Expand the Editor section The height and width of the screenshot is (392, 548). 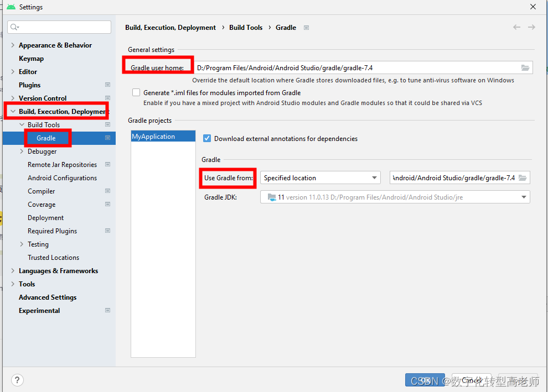point(13,71)
